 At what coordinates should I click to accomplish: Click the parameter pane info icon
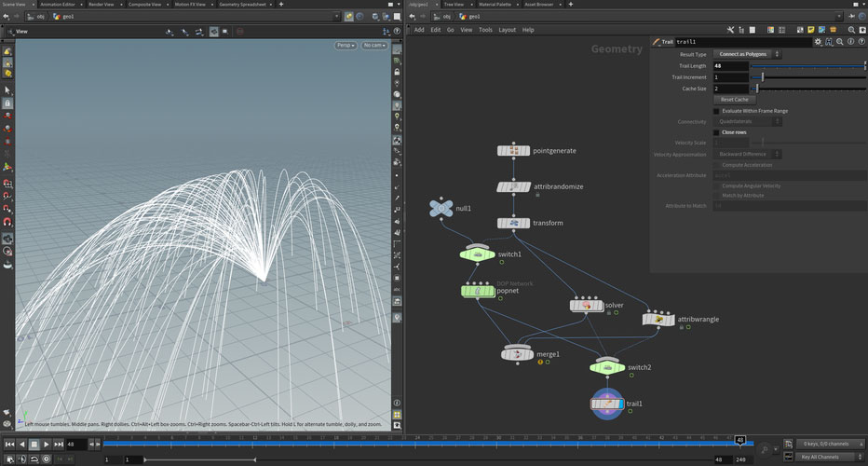[x=850, y=42]
